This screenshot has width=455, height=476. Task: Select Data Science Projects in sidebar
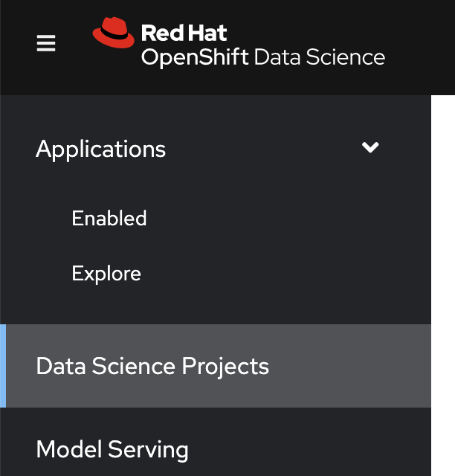click(x=152, y=366)
